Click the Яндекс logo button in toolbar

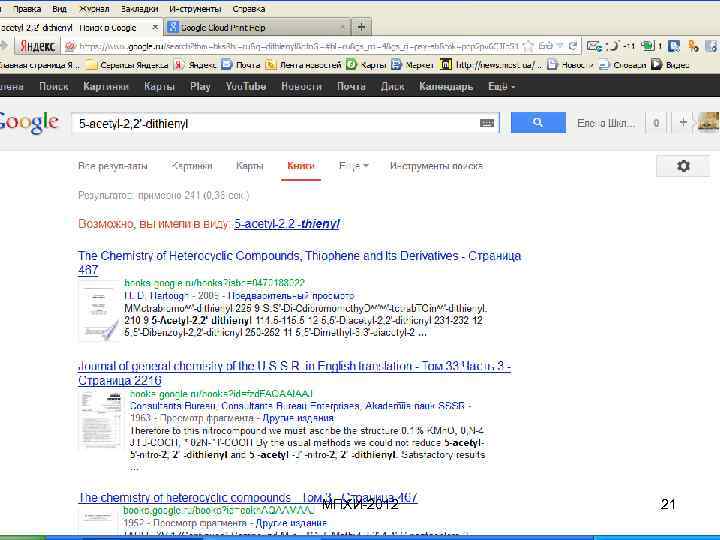pos(38,46)
